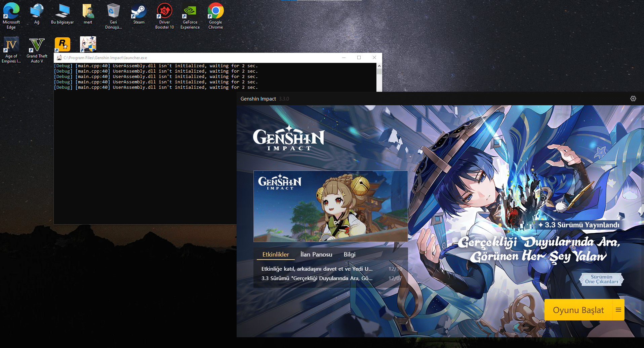
Task: Select the Etkinlikler tab
Action: tap(276, 255)
